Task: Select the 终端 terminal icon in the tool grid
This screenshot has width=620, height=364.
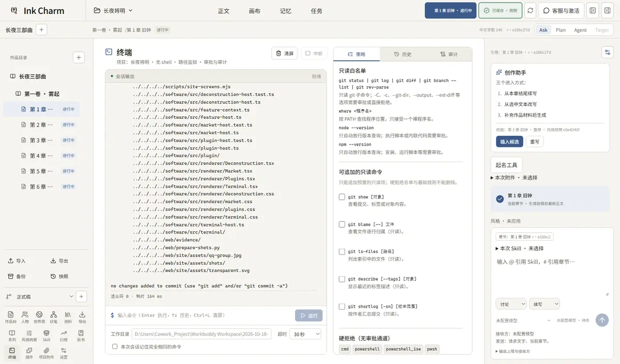Action: coord(12,353)
